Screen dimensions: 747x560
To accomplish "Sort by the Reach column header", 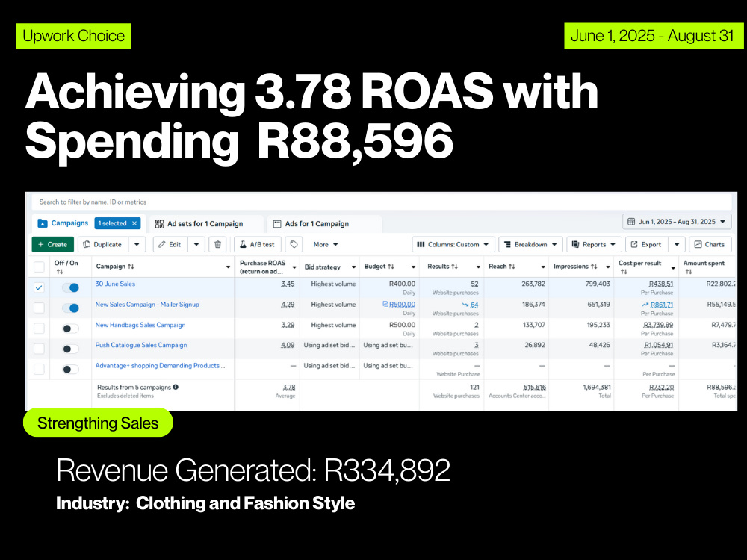I will [x=502, y=267].
